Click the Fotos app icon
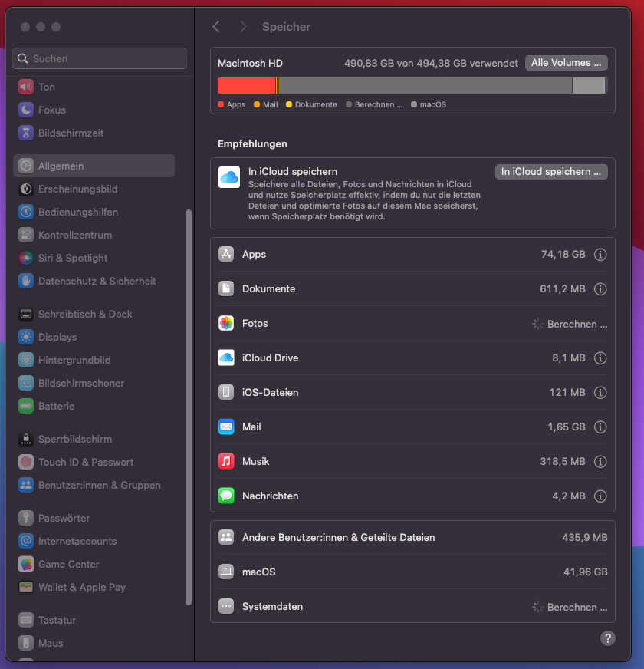The width and height of the screenshot is (644, 669). 226,324
